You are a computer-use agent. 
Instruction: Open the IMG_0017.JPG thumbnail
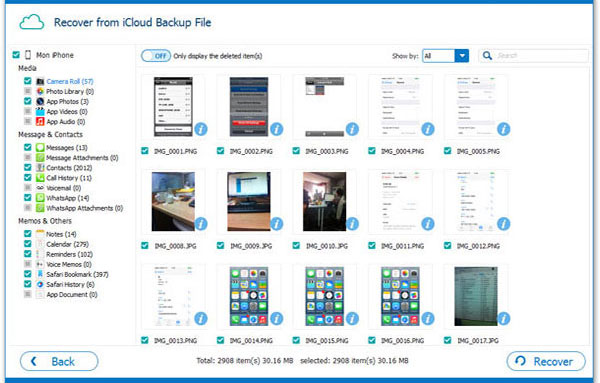(x=476, y=296)
